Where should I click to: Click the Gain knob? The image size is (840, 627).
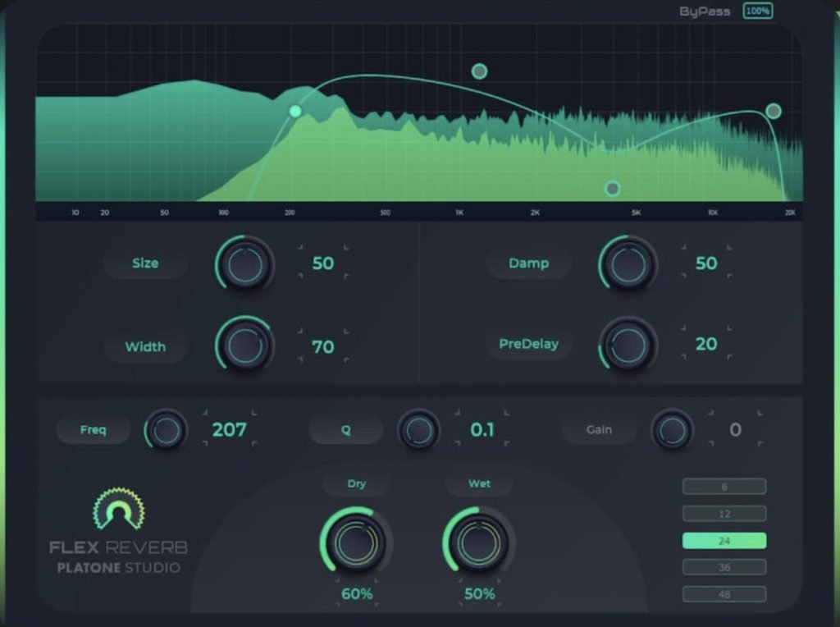click(x=672, y=430)
